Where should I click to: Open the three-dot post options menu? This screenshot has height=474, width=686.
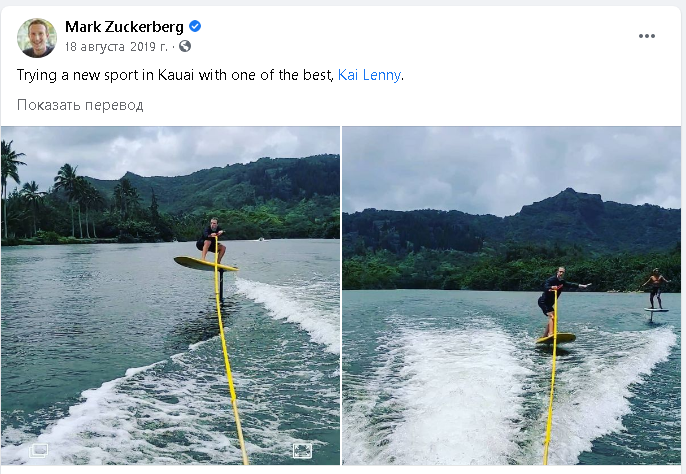pos(647,36)
